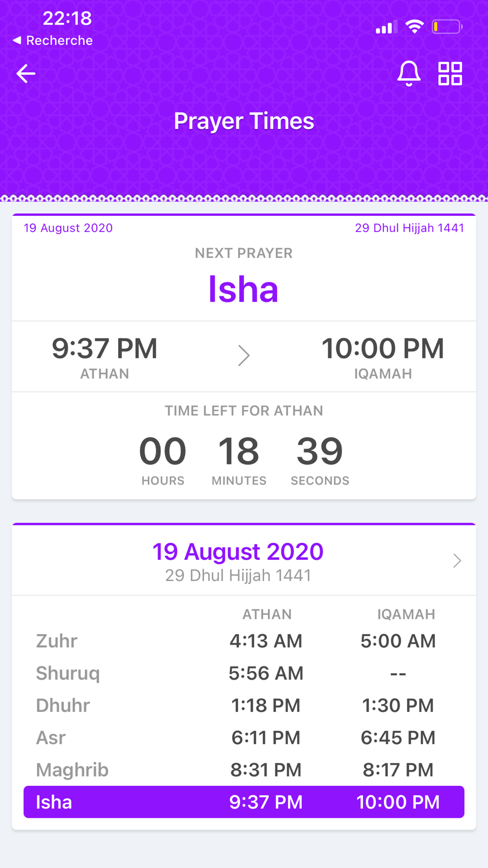Expand arrow between Athan and Iqamah
The image size is (488, 868).
[x=244, y=355]
